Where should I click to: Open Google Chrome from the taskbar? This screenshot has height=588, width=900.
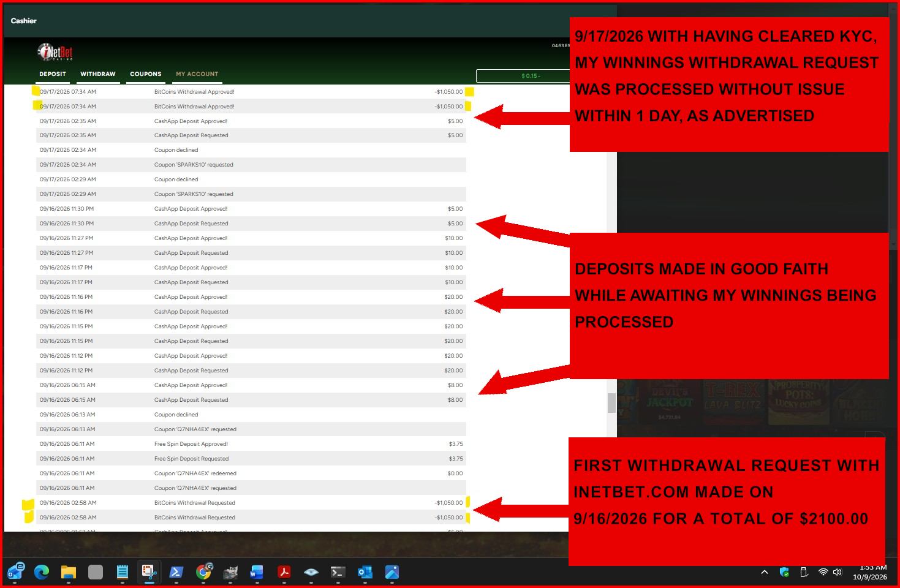pyautogui.click(x=203, y=572)
